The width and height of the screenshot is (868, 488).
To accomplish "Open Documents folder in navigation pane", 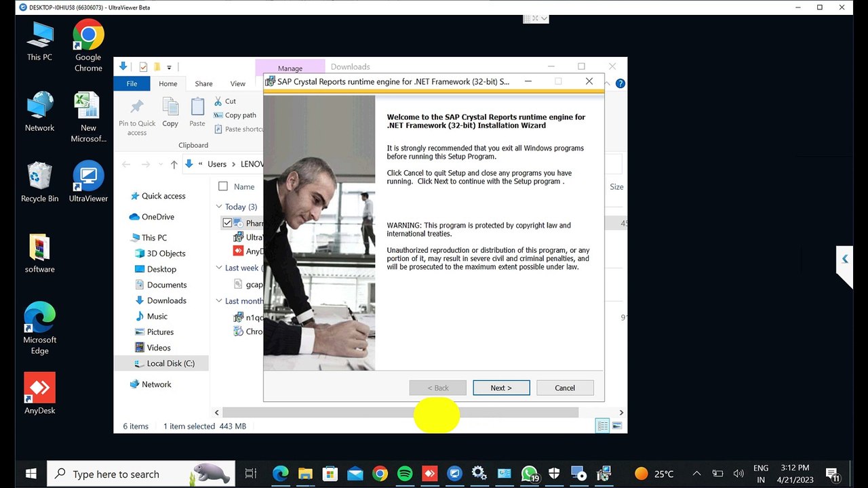I will click(161, 285).
